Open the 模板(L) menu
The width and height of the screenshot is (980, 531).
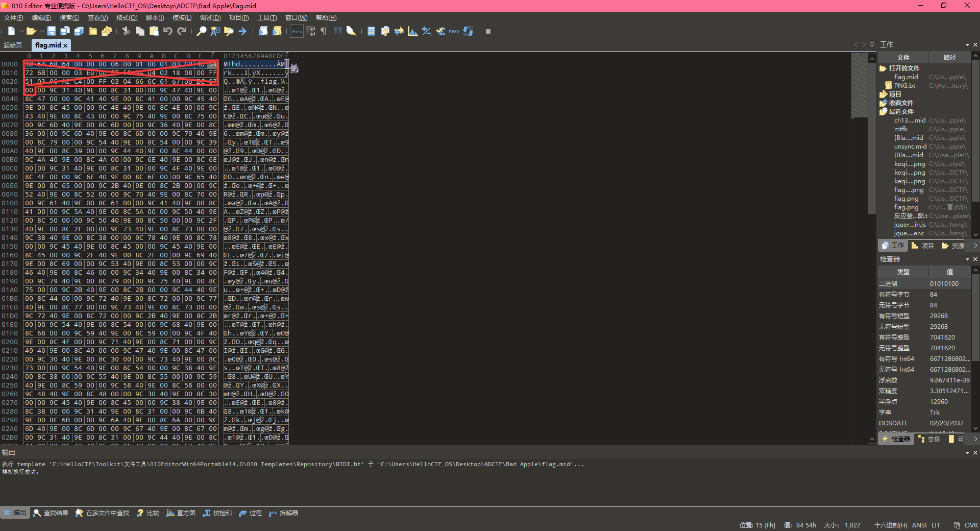182,18
